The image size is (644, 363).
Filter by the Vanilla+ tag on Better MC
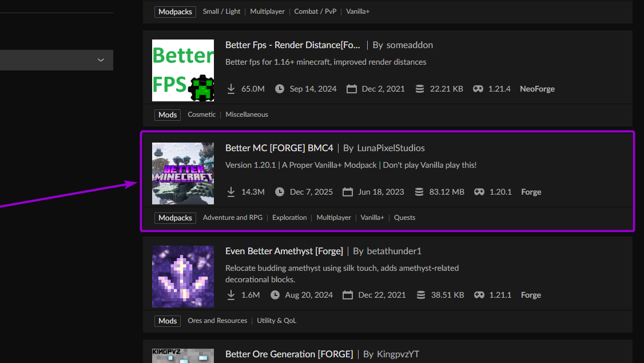click(372, 218)
